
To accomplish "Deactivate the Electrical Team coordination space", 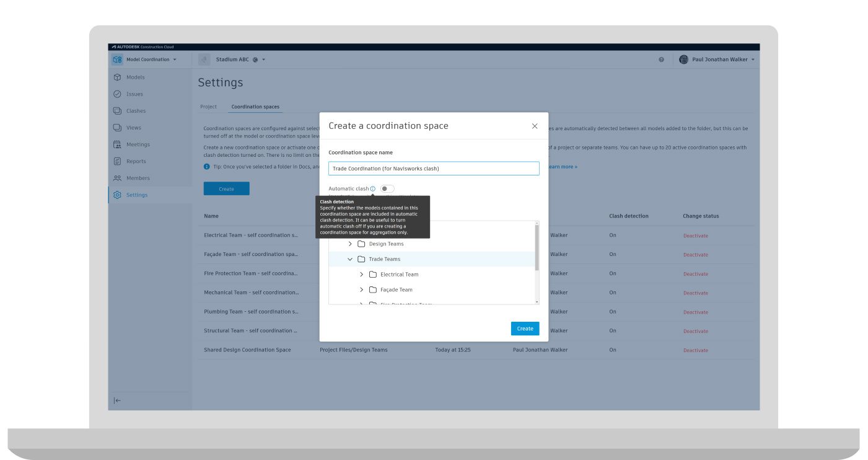I will click(x=696, y=236).
